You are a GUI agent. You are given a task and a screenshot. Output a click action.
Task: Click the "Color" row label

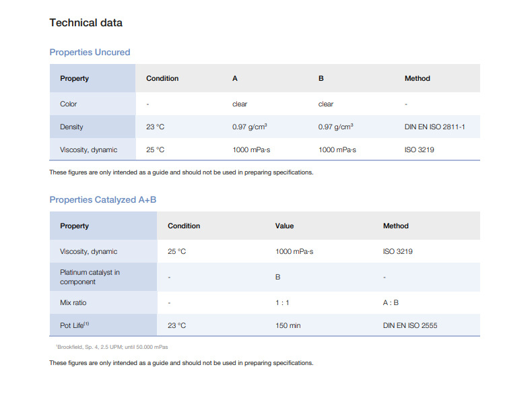coord(69,104)
